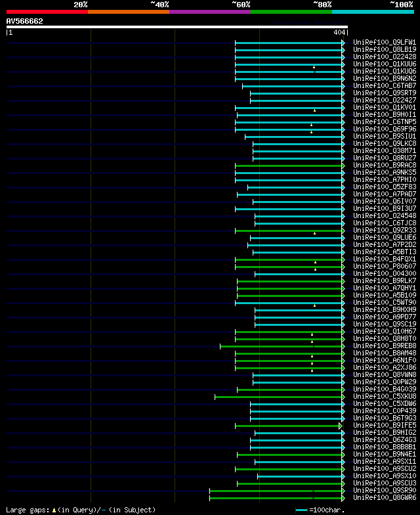Select the UniRef100_B9N4E1 label
Image resolution: width=420 pixels, height=515 pixels.
[x=385, y=455]
